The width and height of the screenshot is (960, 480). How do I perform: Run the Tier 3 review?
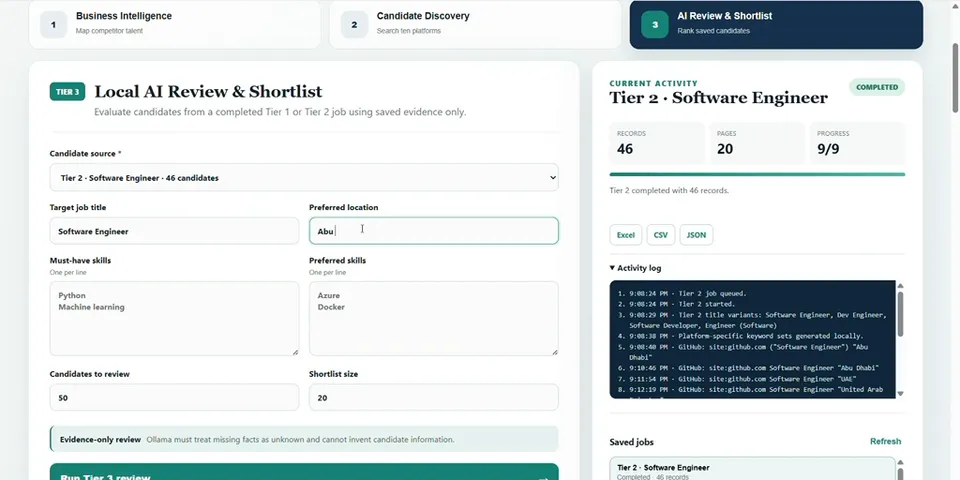(304, 472)
